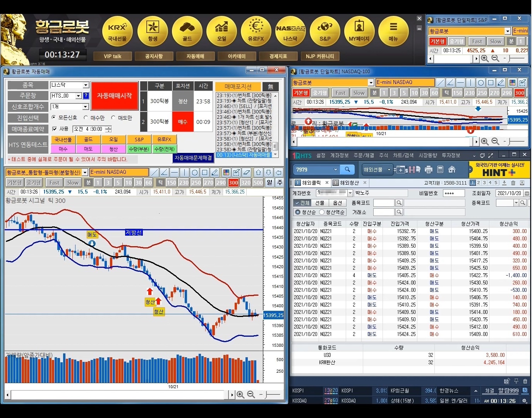
Task: Zoom in on the main chart with magnifier plus
Action: 240,394
